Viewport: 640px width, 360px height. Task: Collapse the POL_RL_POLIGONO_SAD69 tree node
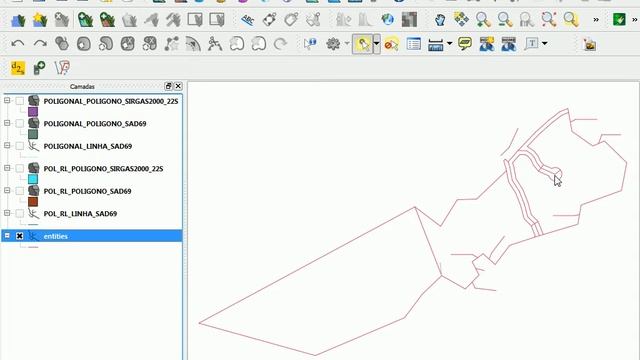click(x=7, y=190)
